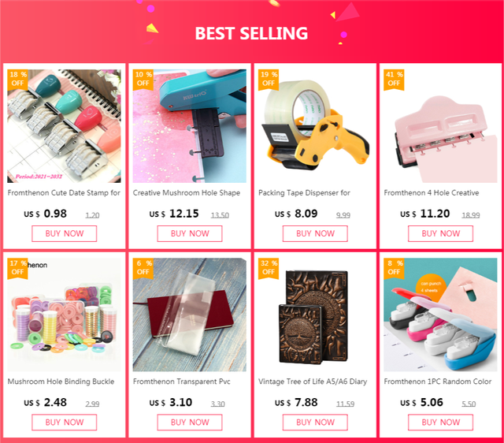Open the Mushroom Hole Binding Buckle title
Image resolution: width=504 pixels, height=443 pixels.
coord(61,382)
